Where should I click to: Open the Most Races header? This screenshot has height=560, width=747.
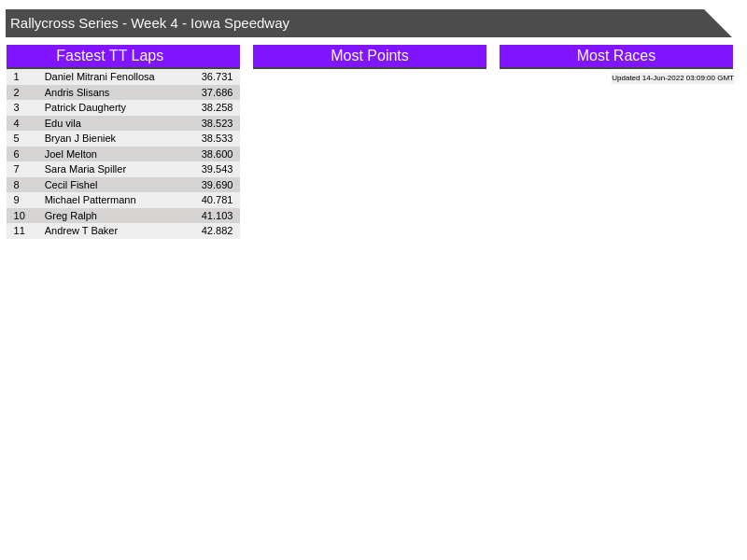click(x=615, y=56)
